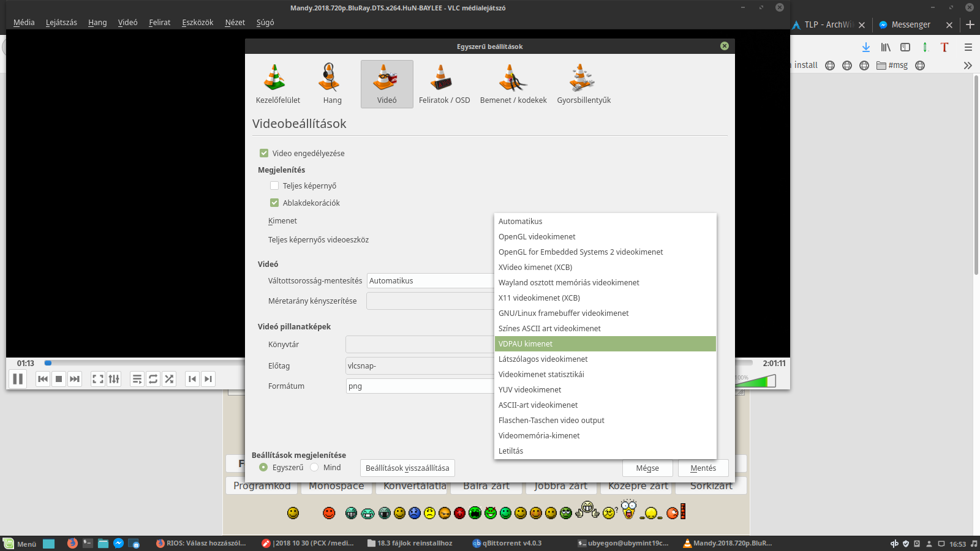Open the Hang settings category
Viewport: 980px width, 551px height.
332,84
